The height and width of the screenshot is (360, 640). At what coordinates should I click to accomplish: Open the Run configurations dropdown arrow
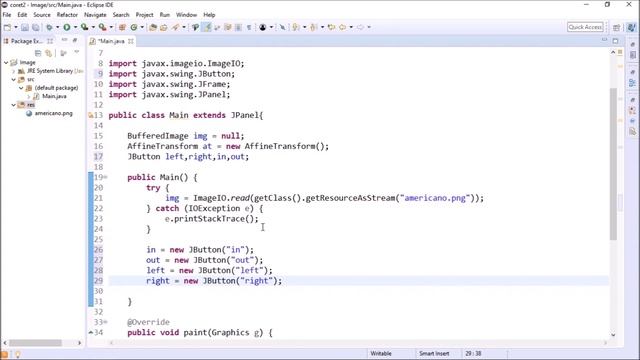click(76, 27)
